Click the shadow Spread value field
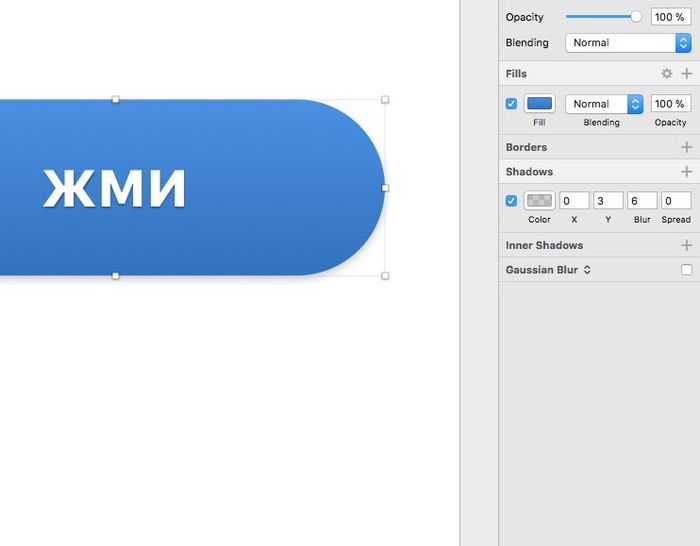700x546 pixels. (x=676, y=201)
